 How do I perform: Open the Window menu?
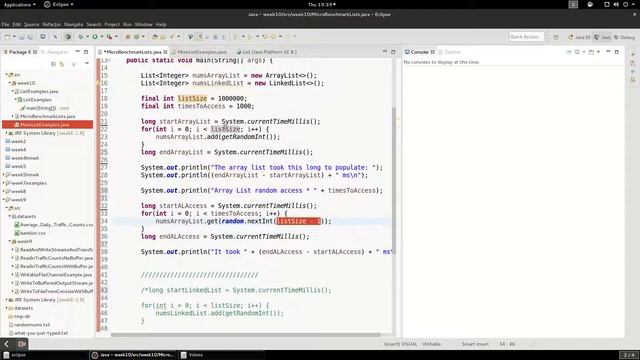(143, 24)
